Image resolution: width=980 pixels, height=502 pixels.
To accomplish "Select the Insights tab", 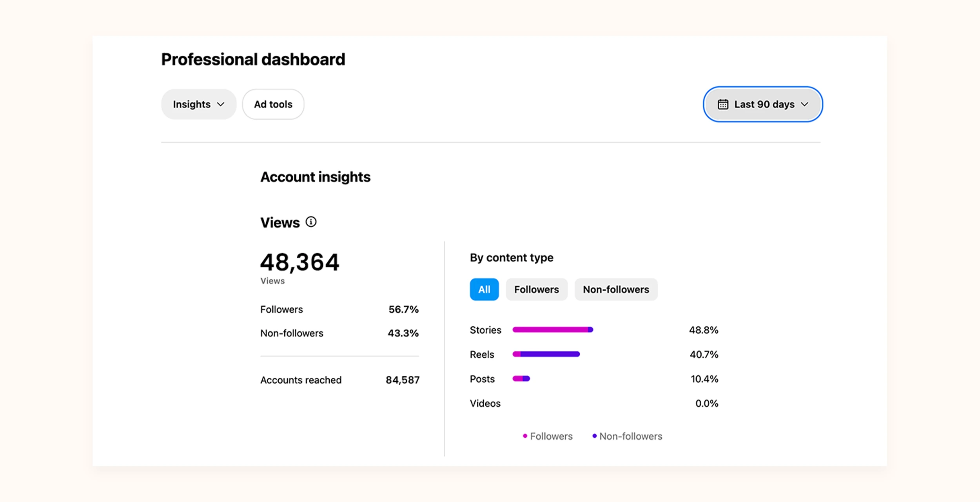I will point(192,104).
